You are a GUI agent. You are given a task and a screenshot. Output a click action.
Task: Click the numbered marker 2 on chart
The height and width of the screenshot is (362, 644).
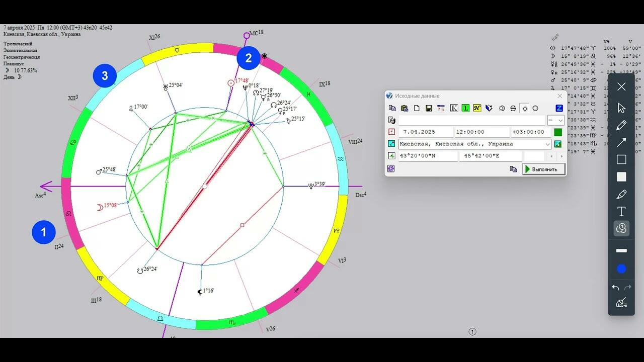(x=248, y=58)
